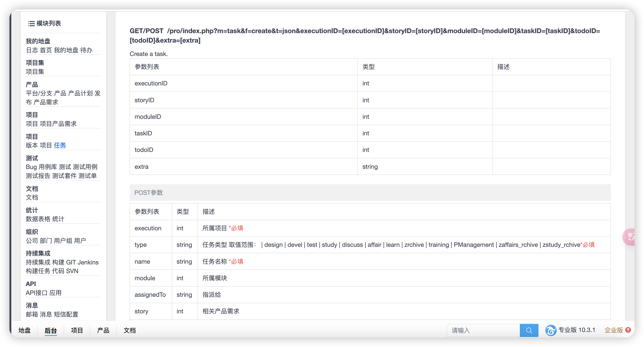Switch to the 地盘 bottom tab
Image resolution: width=644 pixels, height=347 pixels.
pyautogui.click(x=24, y=330)
